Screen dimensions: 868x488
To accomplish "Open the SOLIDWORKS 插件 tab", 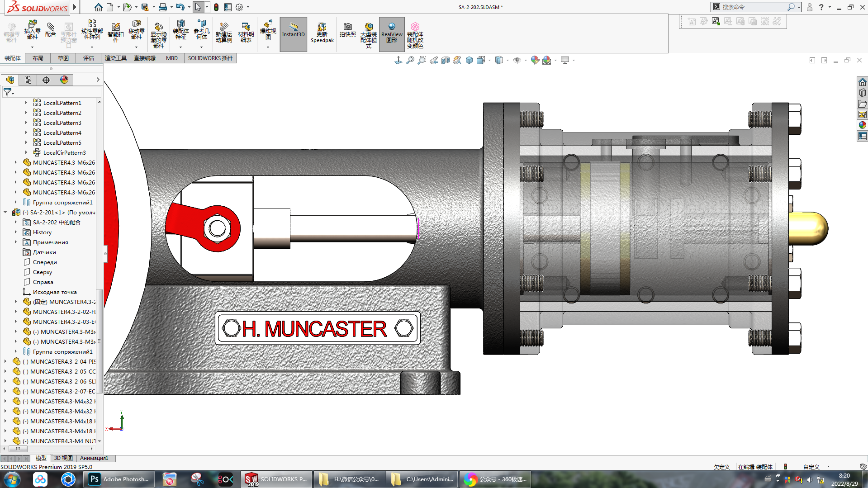I will pos(210,58).
